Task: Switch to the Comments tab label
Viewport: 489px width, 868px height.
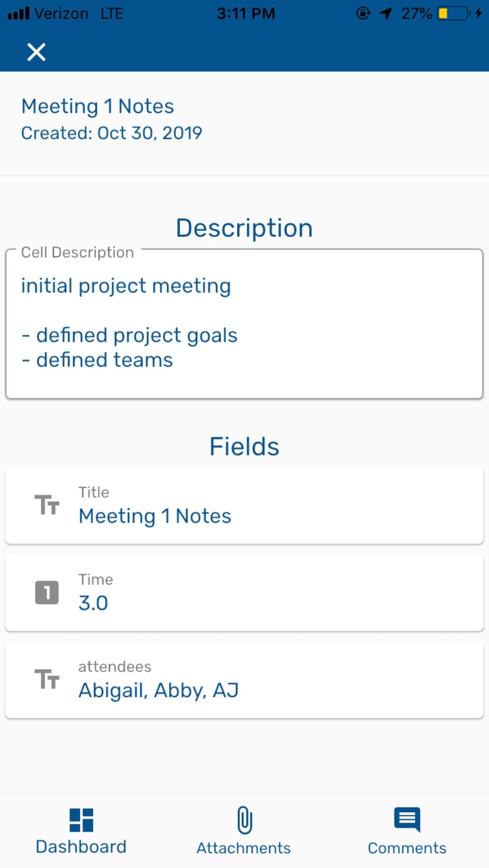Action: pos(407,848)
